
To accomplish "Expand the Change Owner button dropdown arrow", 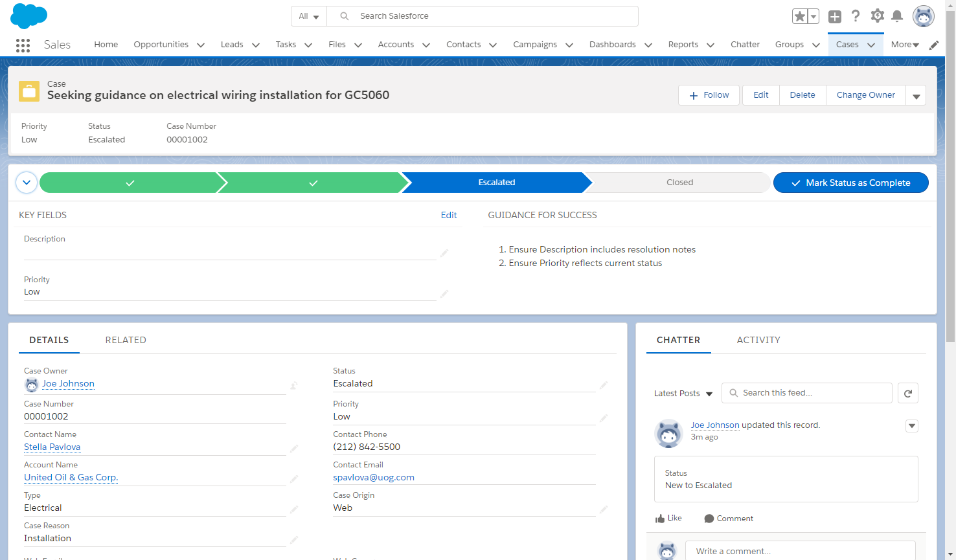I will point(916,95).
